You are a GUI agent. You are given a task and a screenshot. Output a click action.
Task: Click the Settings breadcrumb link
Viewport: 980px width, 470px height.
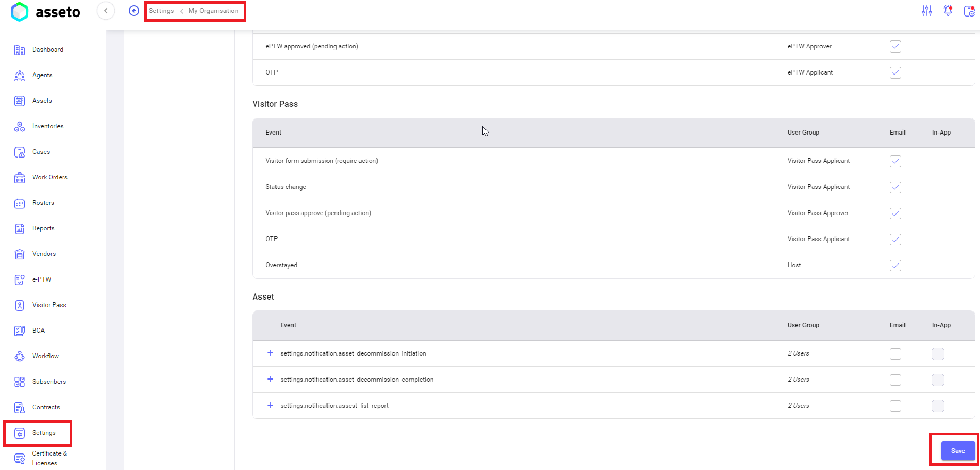pos(161,11)
